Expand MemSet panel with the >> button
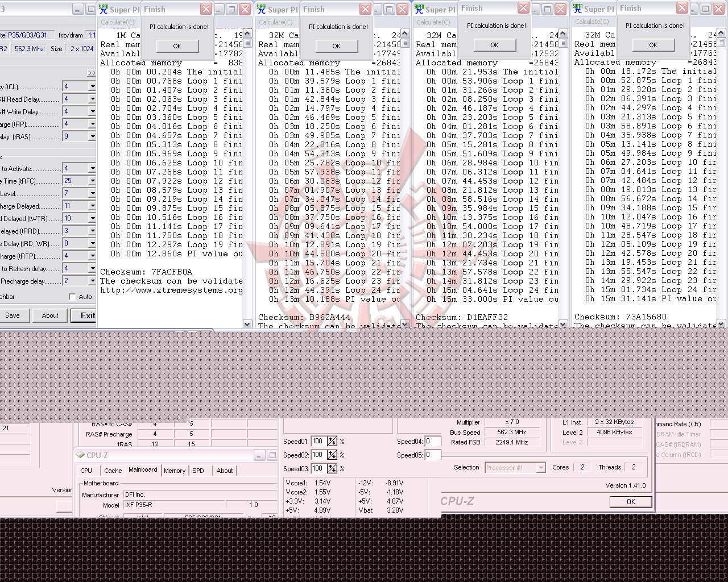The width and height of the screenshot is (728, 582). 91,73
